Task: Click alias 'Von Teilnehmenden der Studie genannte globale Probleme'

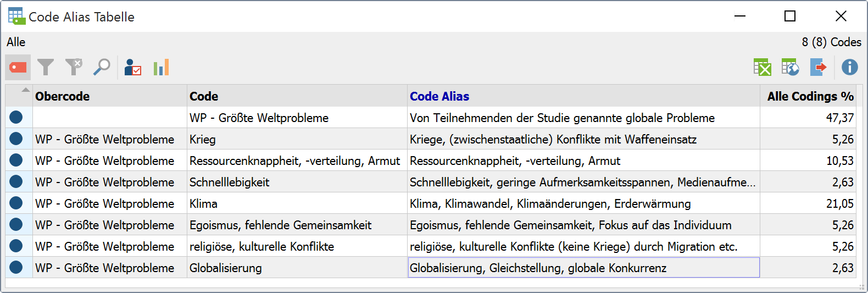Action: [x=583, y=118]
